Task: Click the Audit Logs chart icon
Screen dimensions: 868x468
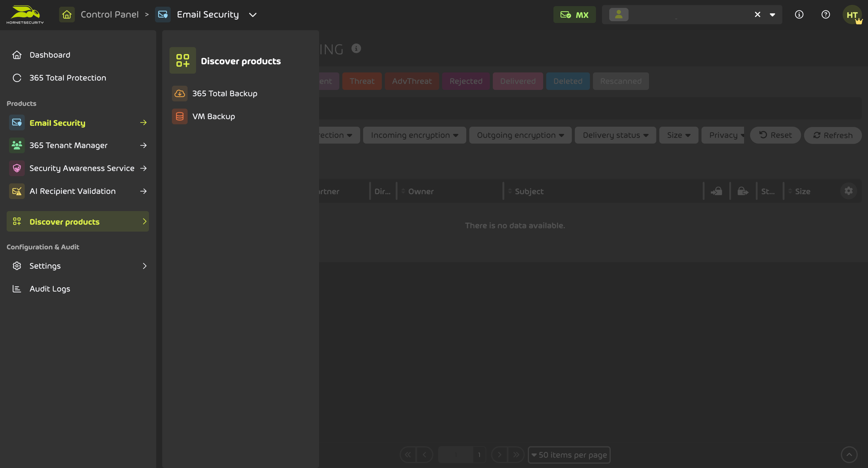Action: 17,289
